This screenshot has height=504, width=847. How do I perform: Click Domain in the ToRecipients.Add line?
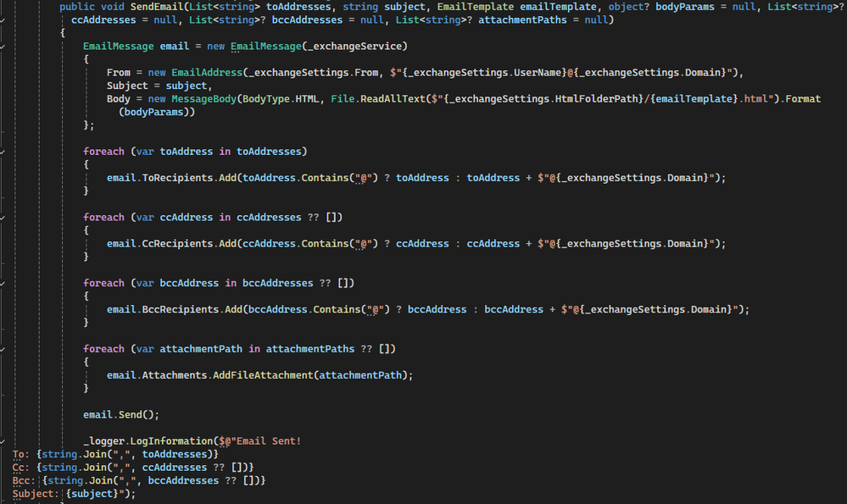(685, 178)
